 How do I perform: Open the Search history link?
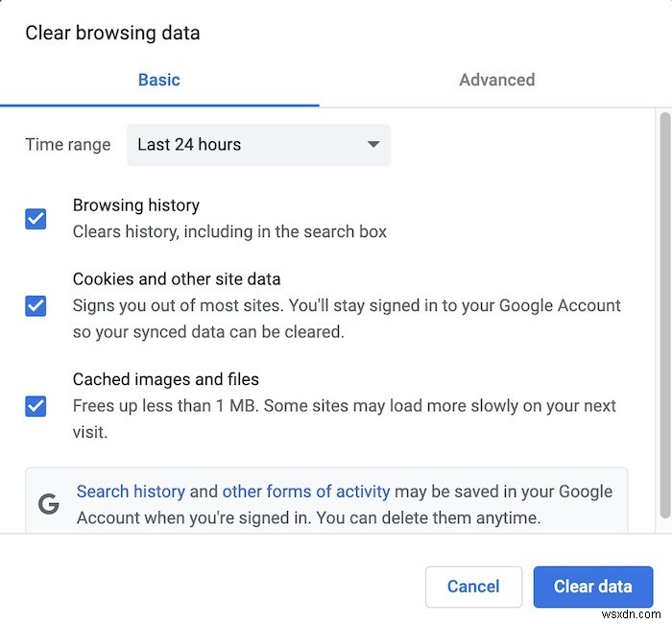pos(131,492)
